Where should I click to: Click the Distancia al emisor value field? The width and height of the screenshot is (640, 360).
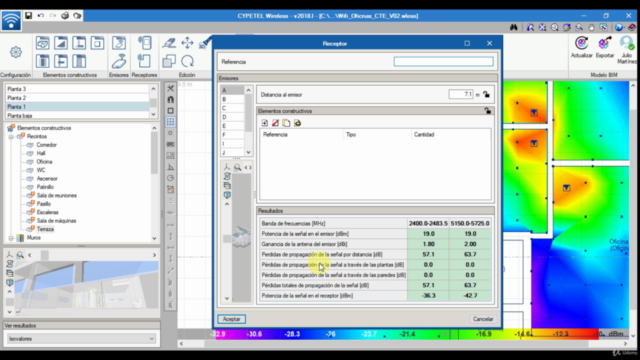click(461, 94)
